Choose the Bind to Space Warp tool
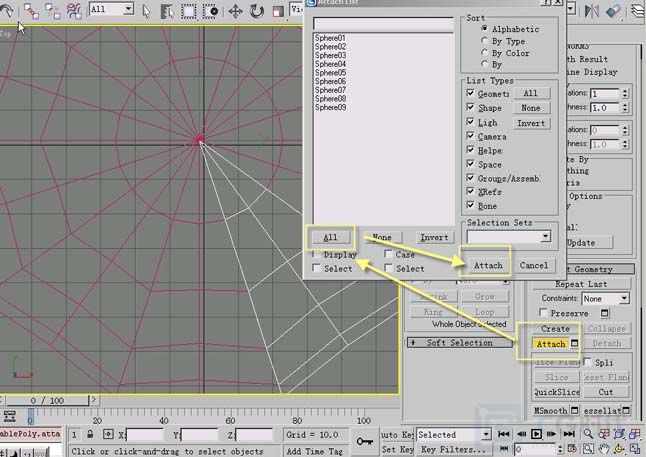Image resolution: width=646 pixels, height=457 pixels. pos(74,10)
